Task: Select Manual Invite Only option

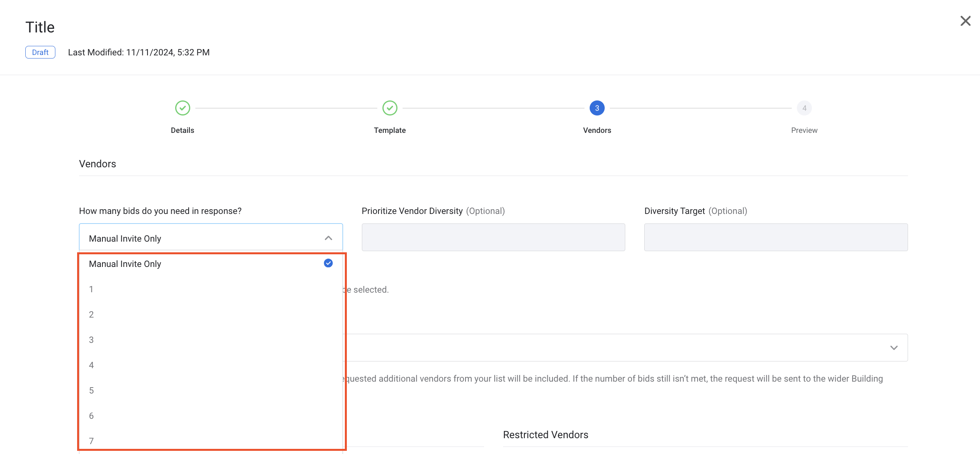Action: [x=125, y=264]
